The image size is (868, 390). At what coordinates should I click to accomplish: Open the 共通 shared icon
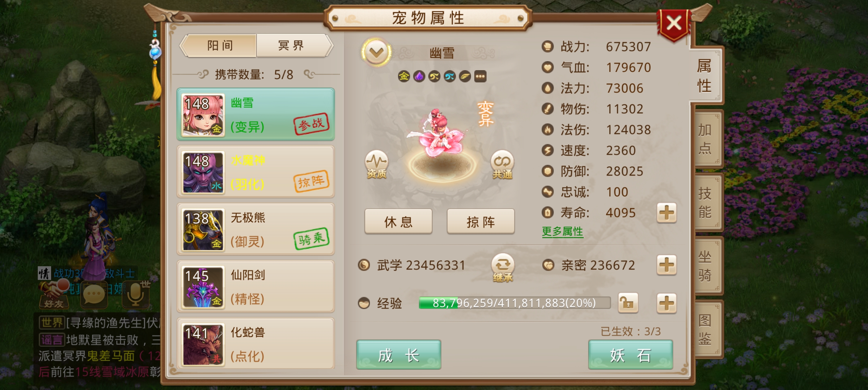(x=502, y=164)
